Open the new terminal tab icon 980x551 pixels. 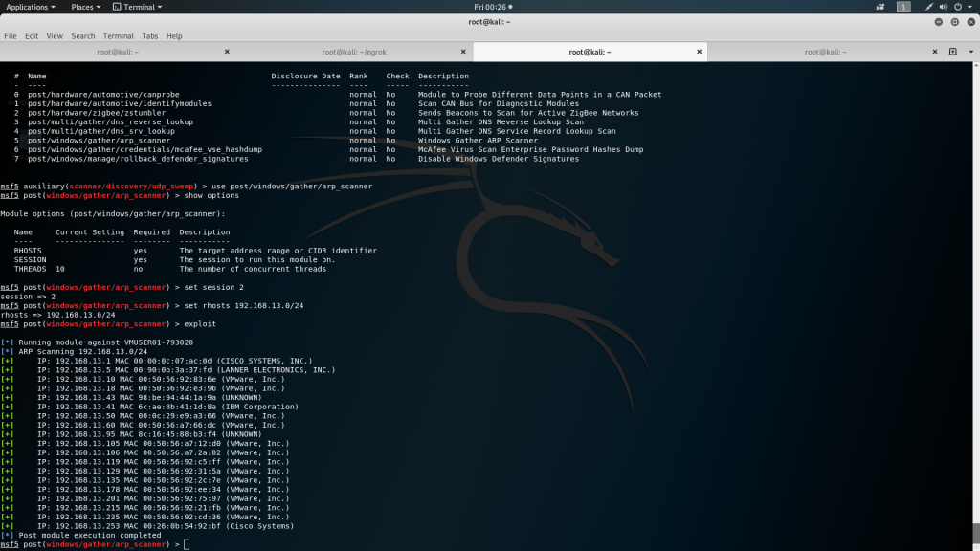point(952,52)
